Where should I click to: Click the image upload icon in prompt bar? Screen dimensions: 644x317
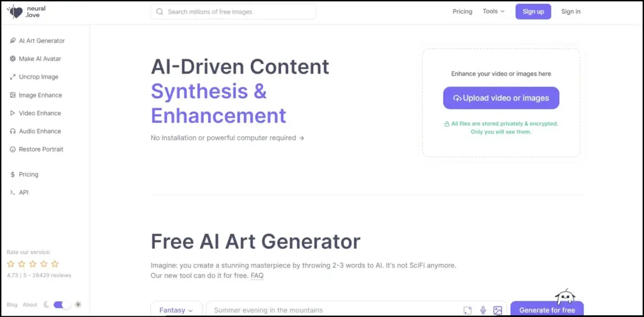pos(498,310)
